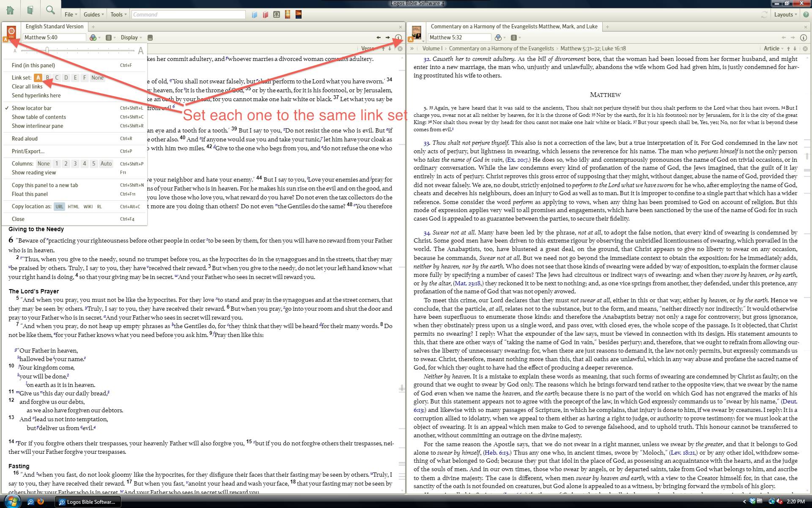Expand Commentary table of contents chevrons
812x508 pixels.
click(411, 49)
